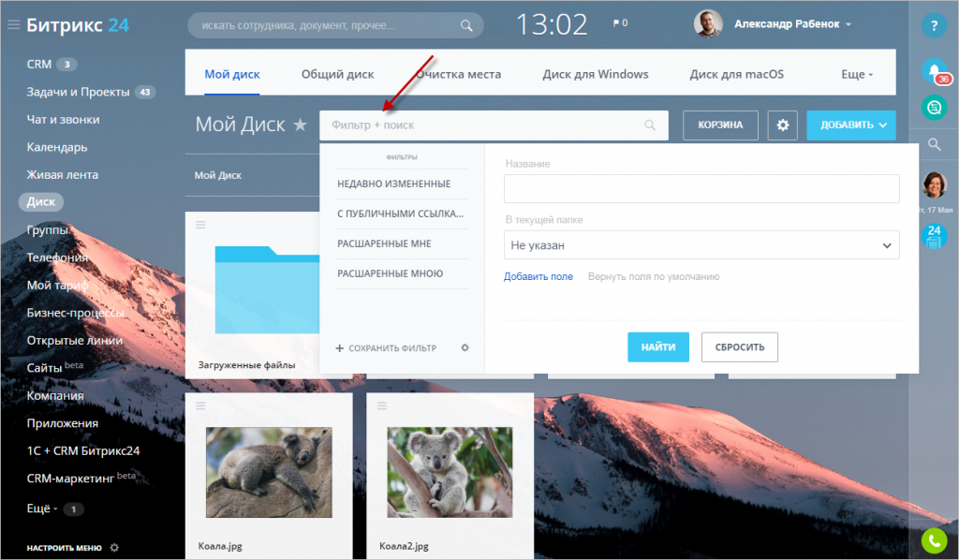Expand 'Ещё' in the left sidebar

coord(42,508)
